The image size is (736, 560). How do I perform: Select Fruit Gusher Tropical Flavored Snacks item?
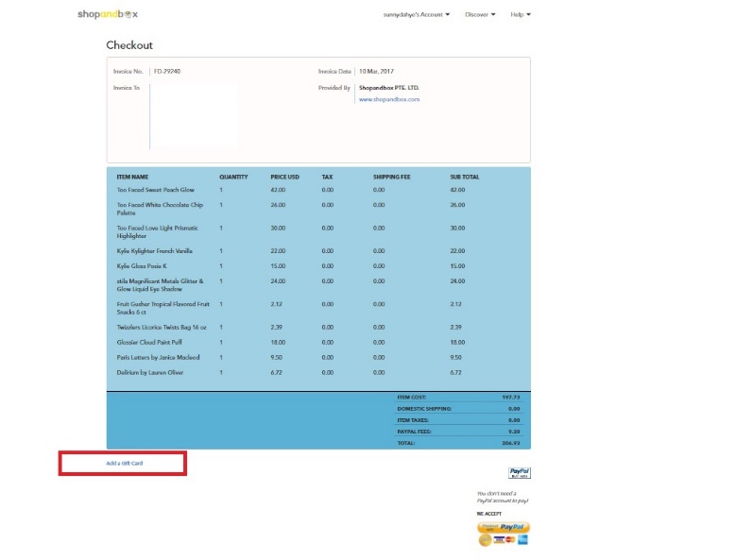[163, 308]
